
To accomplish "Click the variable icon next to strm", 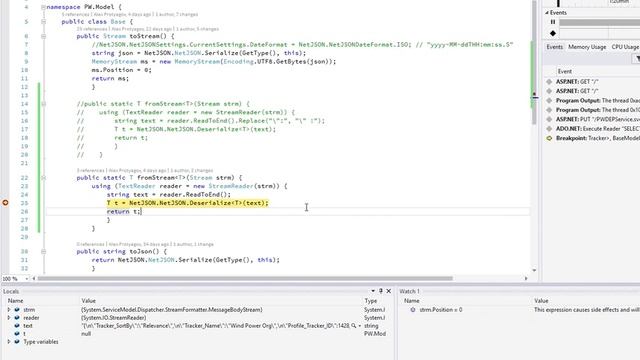I will click(17, 310).
